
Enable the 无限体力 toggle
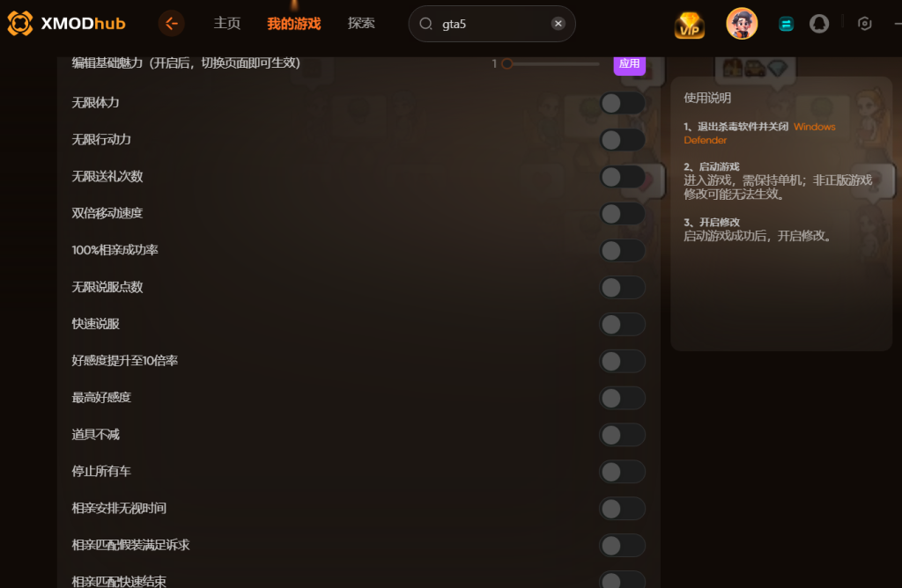point(623,104)
